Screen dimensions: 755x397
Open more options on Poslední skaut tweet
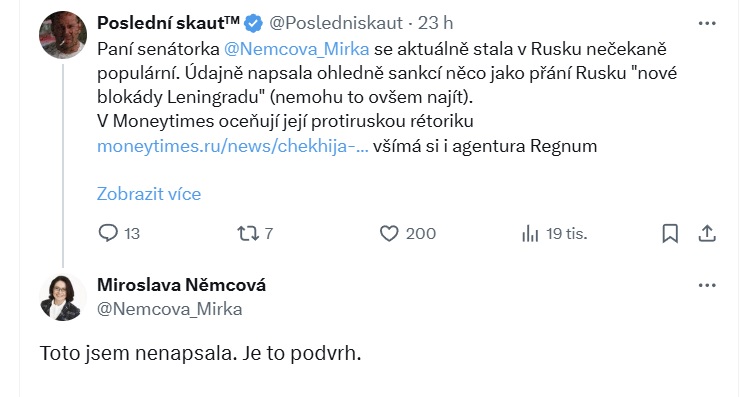[x=707, y=23]
